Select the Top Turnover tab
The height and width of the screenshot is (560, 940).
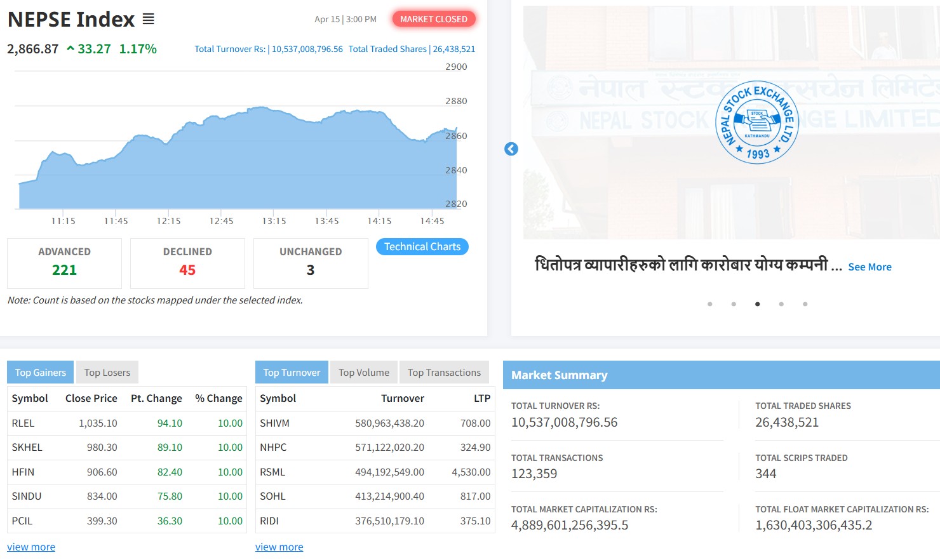292,373
